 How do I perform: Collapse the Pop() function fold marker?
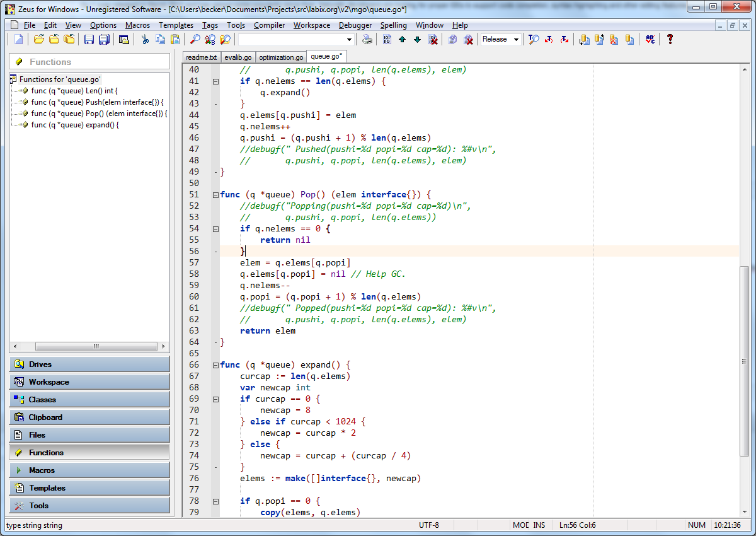[x=215, y=195]
